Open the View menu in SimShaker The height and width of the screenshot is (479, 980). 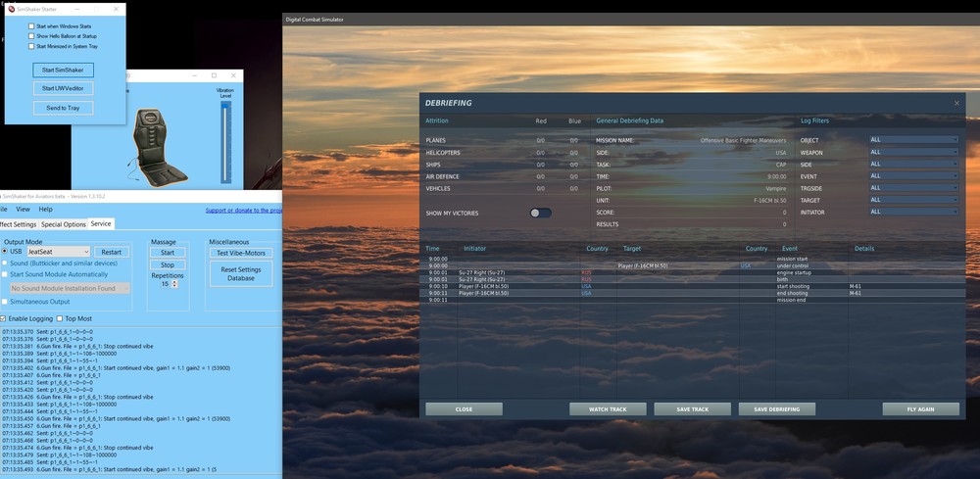24,210
